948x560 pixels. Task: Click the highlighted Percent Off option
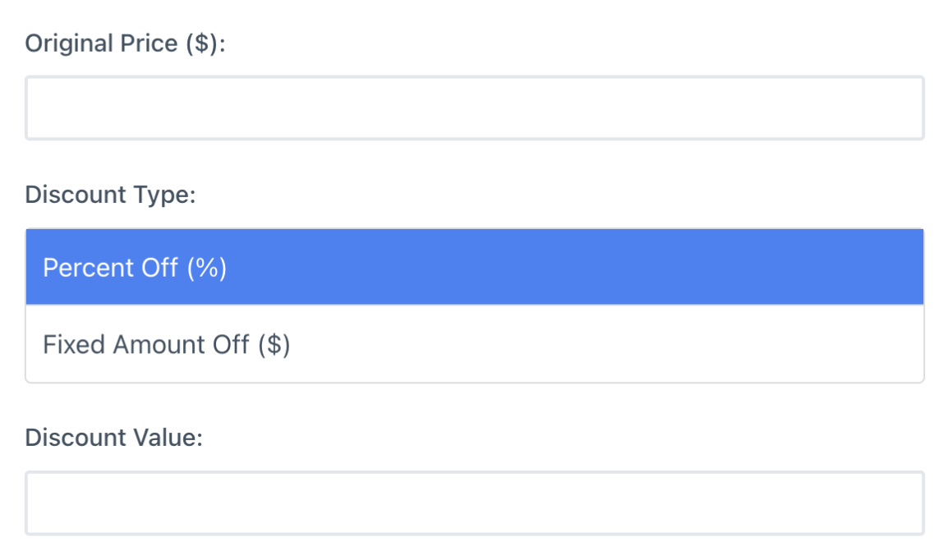pyautogui.click(x=473, y=267)
